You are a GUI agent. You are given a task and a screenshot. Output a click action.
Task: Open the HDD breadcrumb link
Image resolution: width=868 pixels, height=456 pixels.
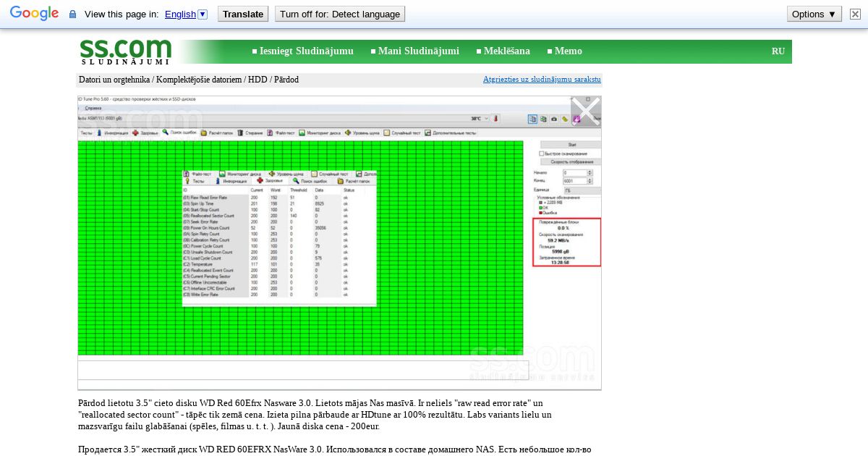(258, 80)
